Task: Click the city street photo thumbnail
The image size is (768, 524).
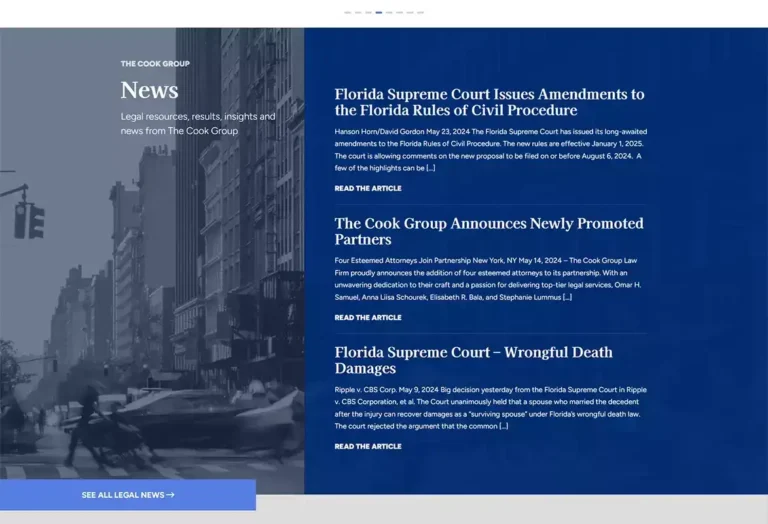Action: (152, 261)
